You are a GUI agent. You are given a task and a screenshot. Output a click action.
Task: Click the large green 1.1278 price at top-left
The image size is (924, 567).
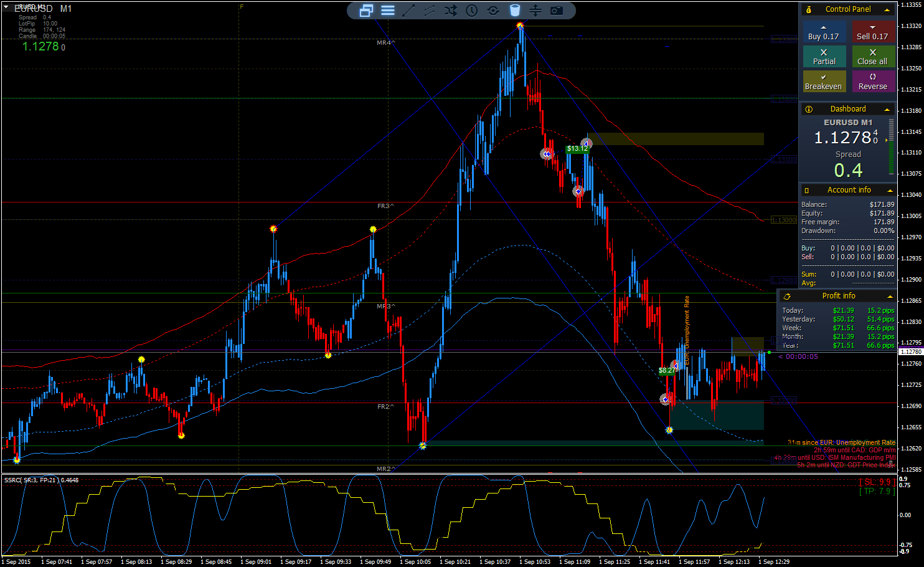coord(40,46)
